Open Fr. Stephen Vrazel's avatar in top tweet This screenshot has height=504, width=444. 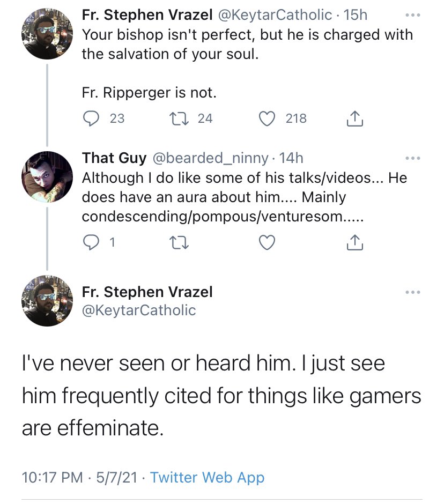tap(47, 34)
